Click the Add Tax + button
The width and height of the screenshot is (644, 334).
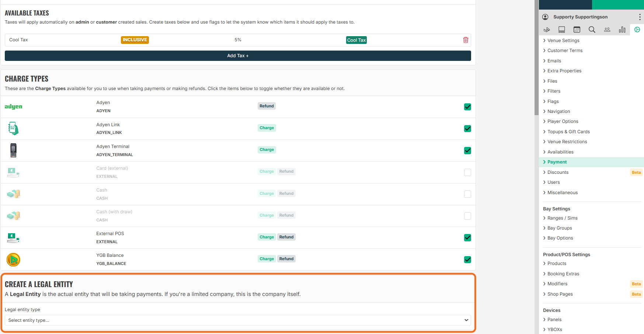click(238, 56)
